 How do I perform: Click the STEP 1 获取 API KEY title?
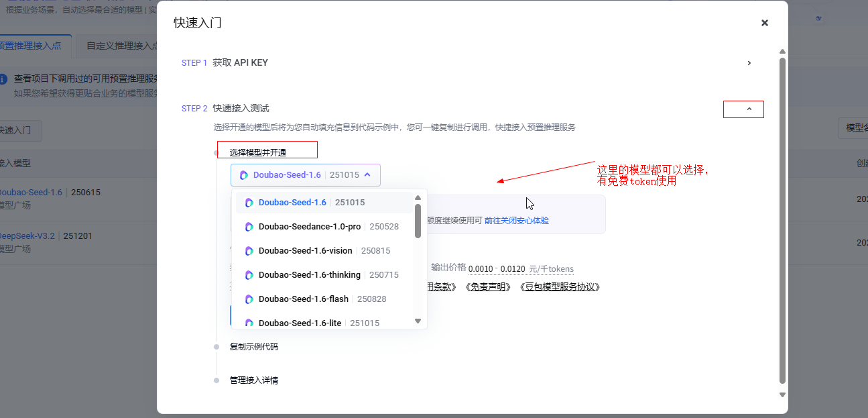[225, 63]
